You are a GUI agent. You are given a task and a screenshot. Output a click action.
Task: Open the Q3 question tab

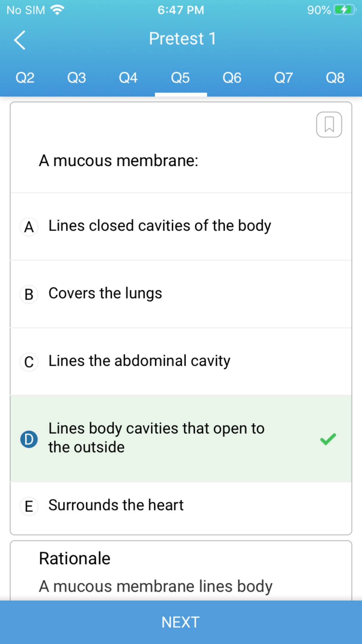click(x=77, y=78)
